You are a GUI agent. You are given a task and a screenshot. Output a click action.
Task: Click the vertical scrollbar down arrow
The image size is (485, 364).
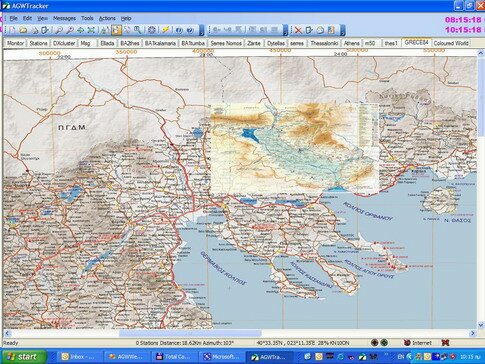click(481, 325)
